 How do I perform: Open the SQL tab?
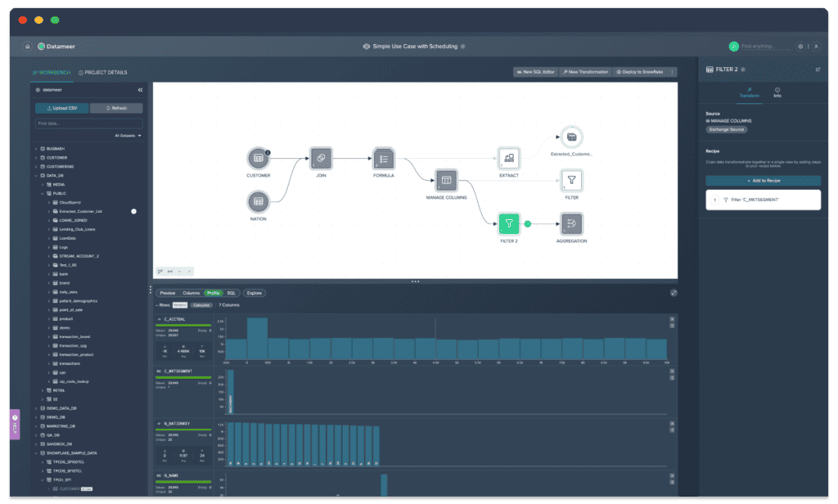click(231, 293)
